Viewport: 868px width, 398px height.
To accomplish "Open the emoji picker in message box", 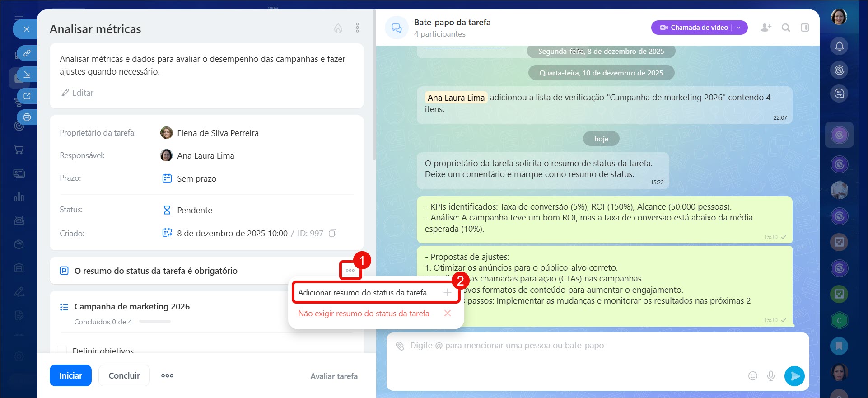I will coord(752,376).
